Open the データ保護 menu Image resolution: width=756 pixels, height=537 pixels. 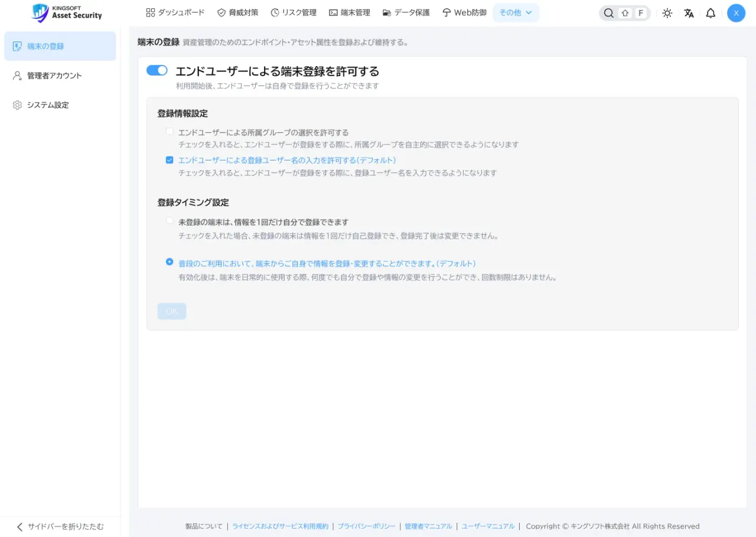pos(406,12)
